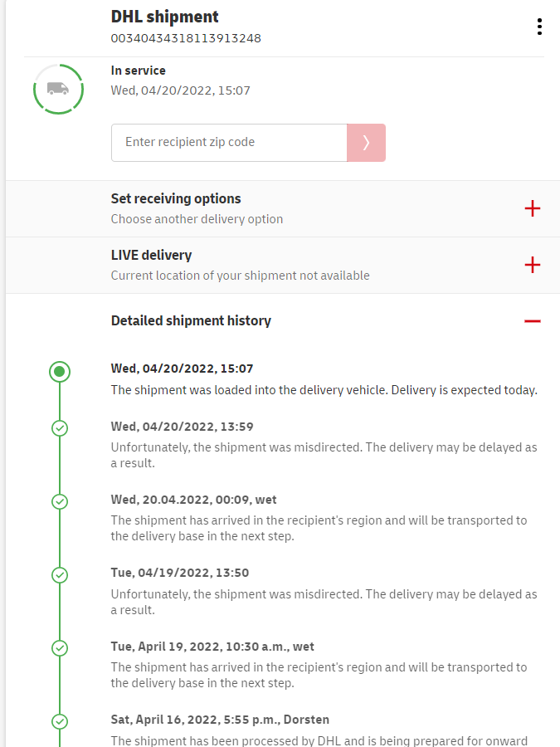Click checkmark for 04/20/2022 13:59 event
Viewport: 560px width, 747px height.
pos(59,428)
